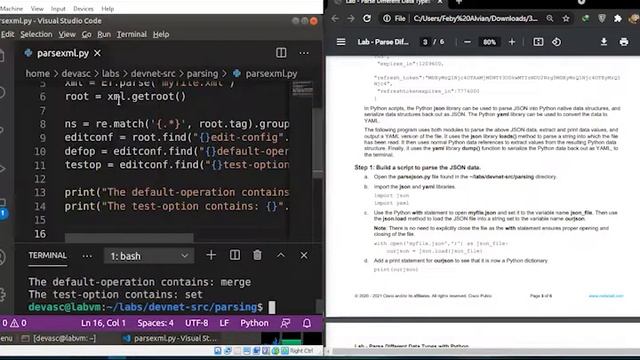The image size is (640, 360).
Task: Open the VirtualBox Input menu
Action: coord(58,9)
